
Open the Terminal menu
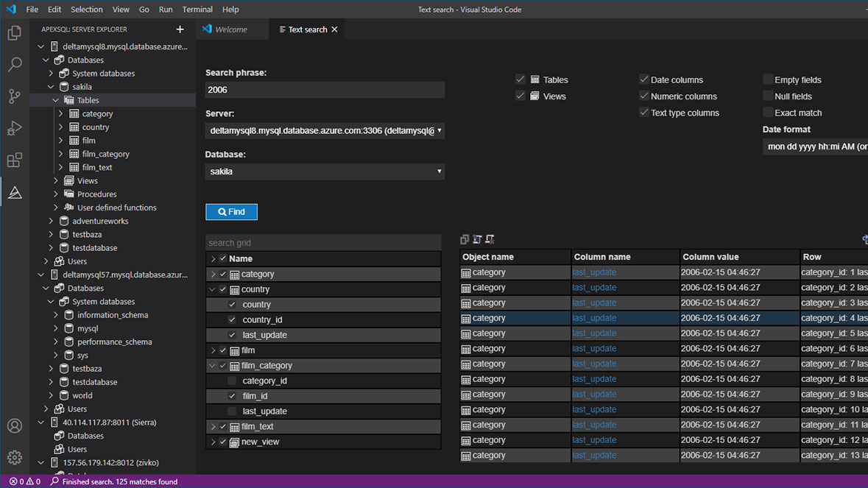tap(197, 9)
